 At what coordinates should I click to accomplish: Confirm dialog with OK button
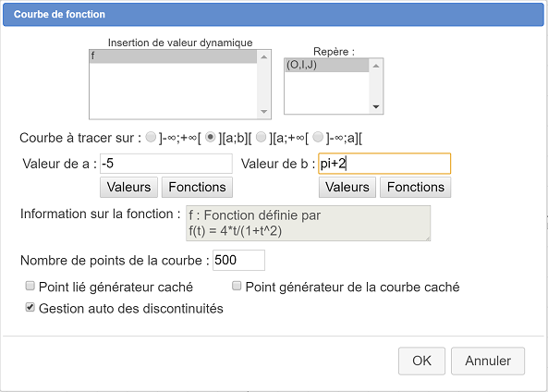tap(421, 361)
